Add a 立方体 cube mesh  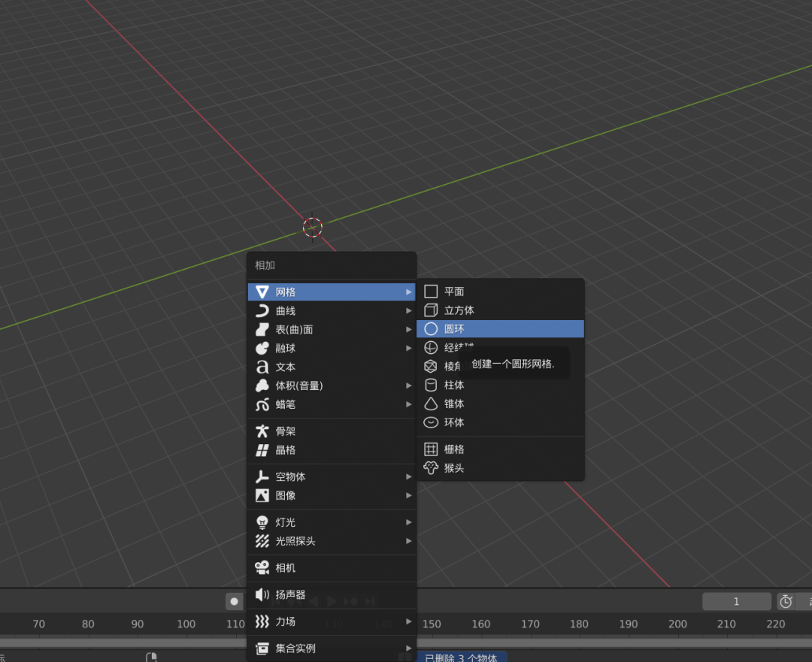coord(500,310)
